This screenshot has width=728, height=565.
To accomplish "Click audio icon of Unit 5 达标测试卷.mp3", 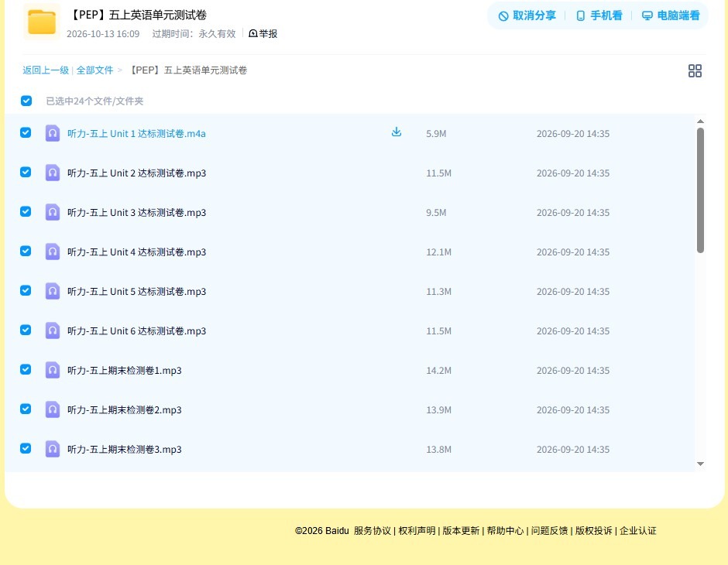I will (x=53, y=291).
